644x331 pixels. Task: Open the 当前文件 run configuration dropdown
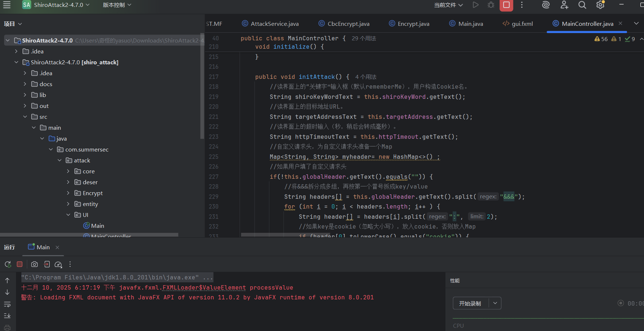tap(448, 5)
